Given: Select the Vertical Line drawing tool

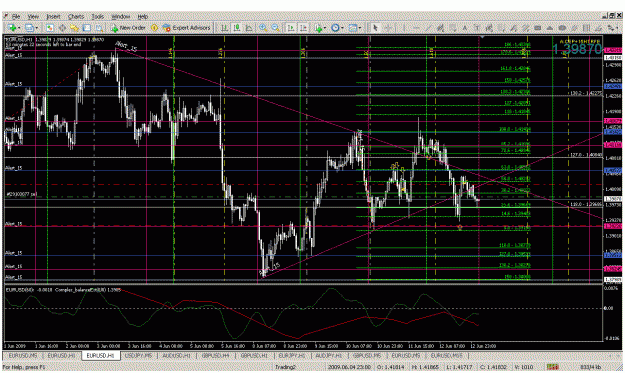Looking at the screenshot, I should (403, 28).
